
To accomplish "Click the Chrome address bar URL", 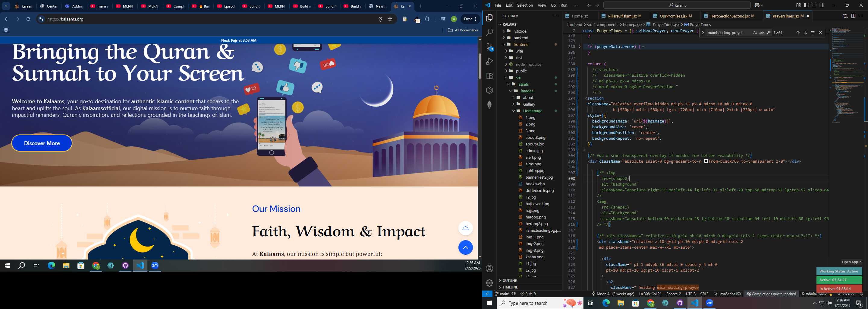I will click(x=66, y=19).
